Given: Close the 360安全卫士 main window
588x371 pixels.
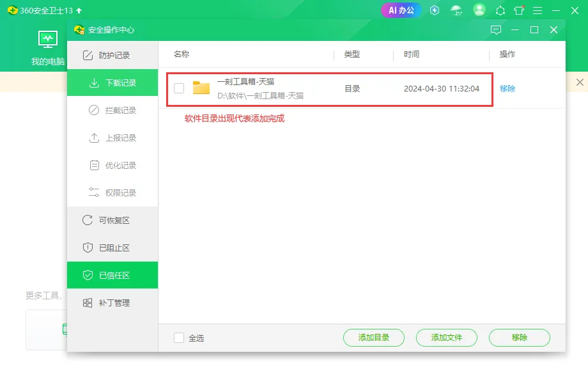Looking at the screenshot, I should pos(575,10).
